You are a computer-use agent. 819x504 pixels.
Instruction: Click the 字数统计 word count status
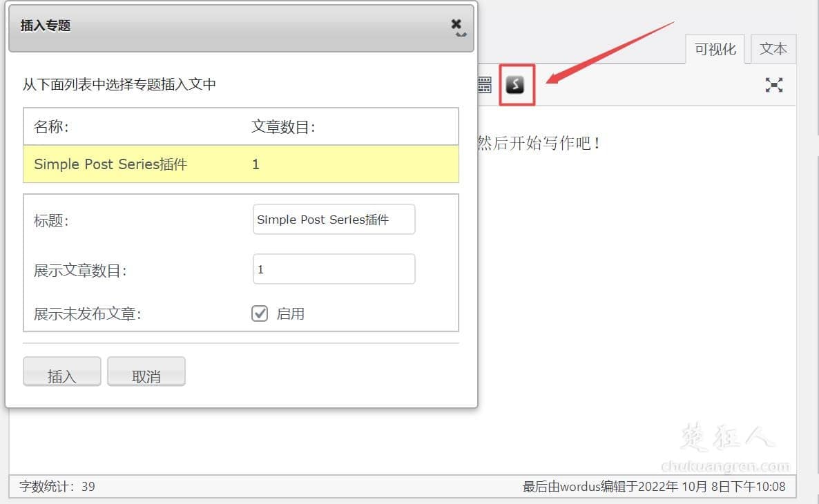point(57,486)
